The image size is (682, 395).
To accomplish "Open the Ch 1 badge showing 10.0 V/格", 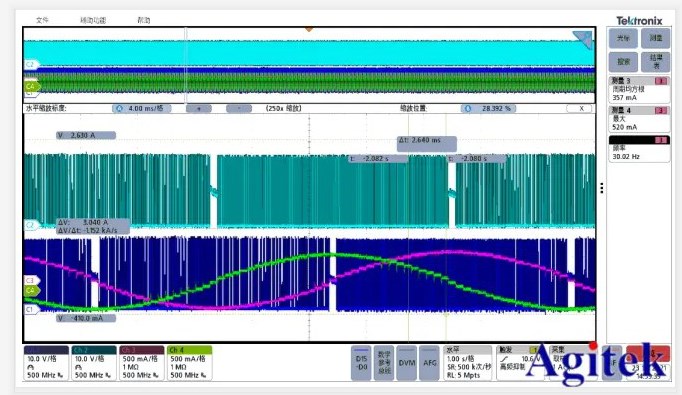I will pos(46,363).
